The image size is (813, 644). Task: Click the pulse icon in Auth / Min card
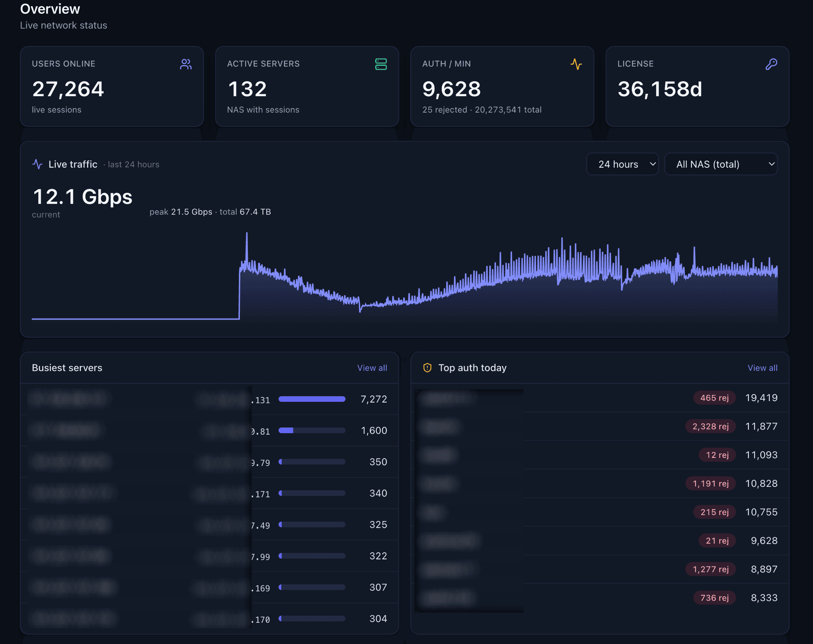click(576, 64)
